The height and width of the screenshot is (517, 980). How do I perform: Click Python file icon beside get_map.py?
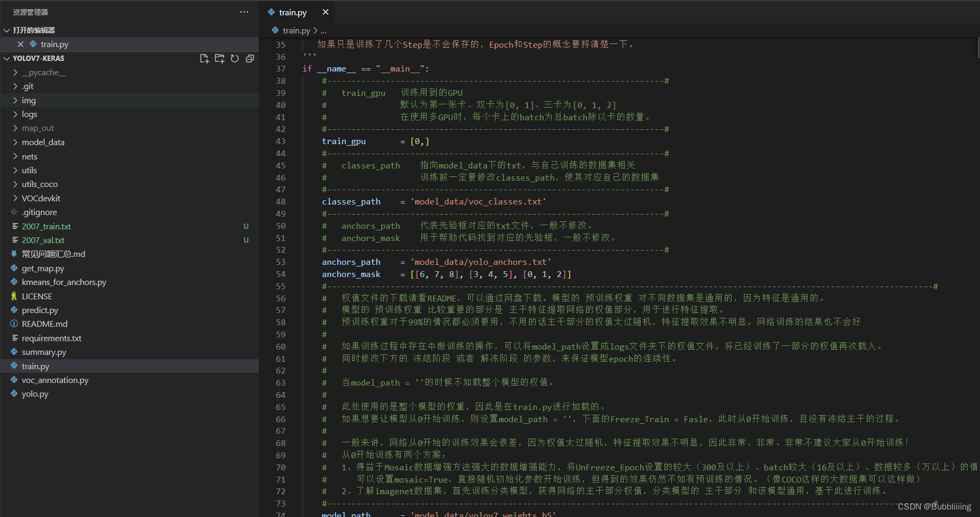[x=14, y=268]
